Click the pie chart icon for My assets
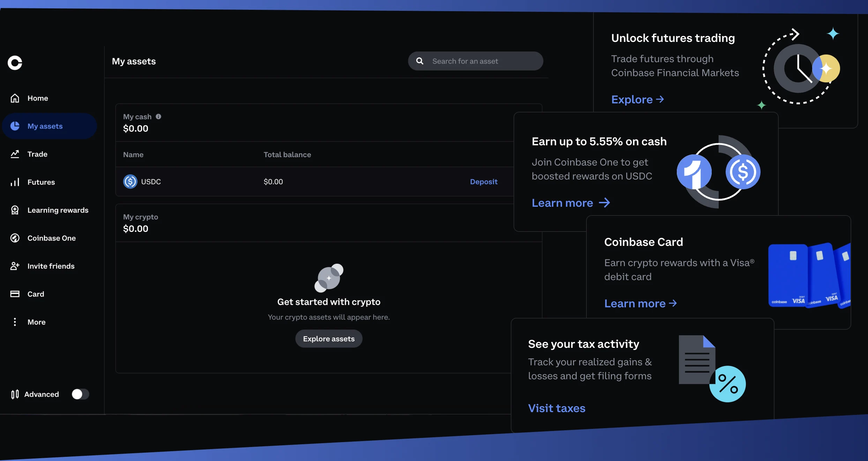The image size is (868, 461). click(x=15, y=126)
